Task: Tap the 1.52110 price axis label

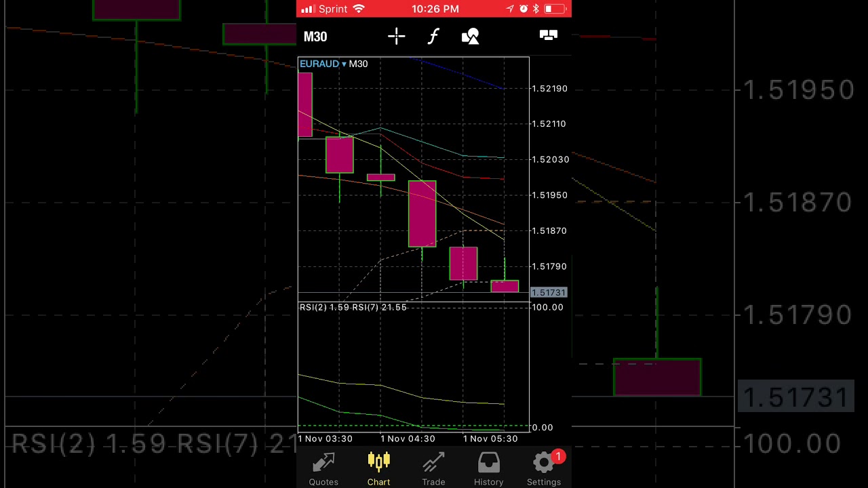Action: 549,124
